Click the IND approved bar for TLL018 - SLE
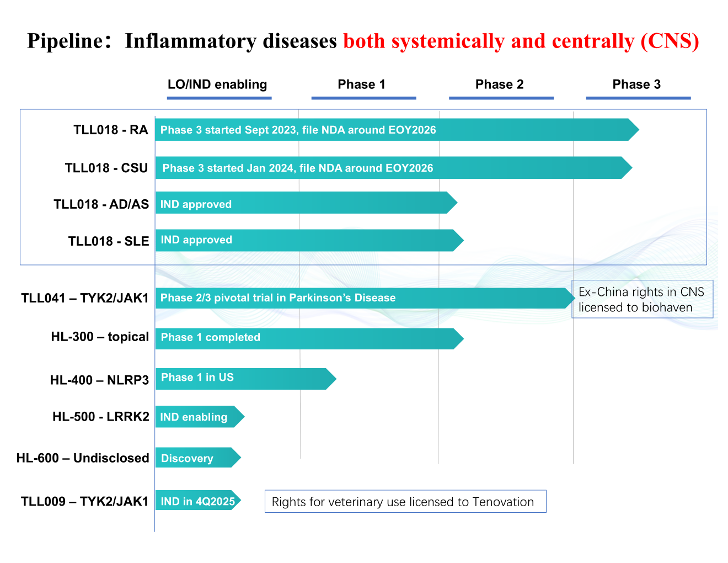The width and height of the screenshot is (728, 563). pos(306,240)
